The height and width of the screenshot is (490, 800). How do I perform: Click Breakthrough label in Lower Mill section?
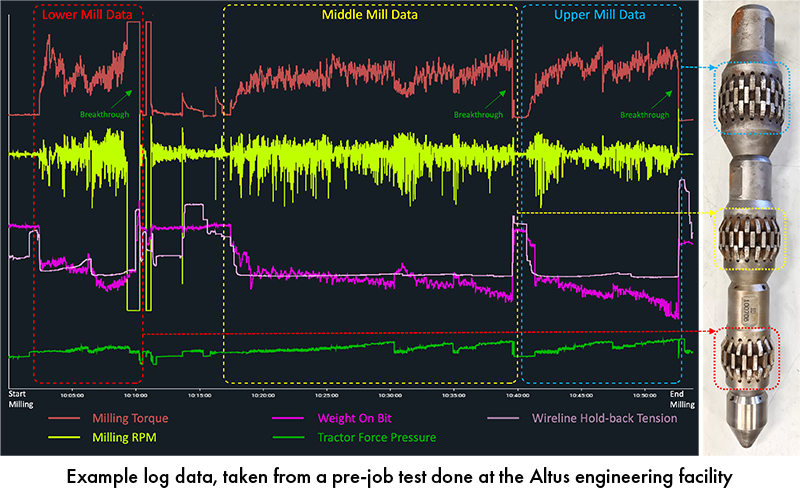click(98, 114)
